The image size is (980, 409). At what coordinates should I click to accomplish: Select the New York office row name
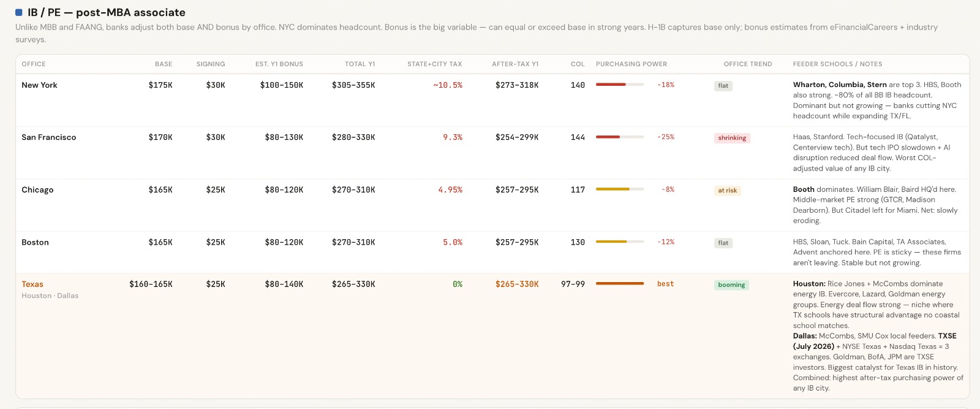[39, 85]
